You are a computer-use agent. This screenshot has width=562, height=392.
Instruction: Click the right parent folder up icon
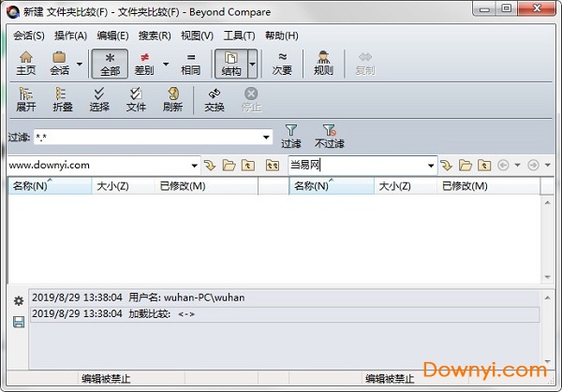coord(484,166)
